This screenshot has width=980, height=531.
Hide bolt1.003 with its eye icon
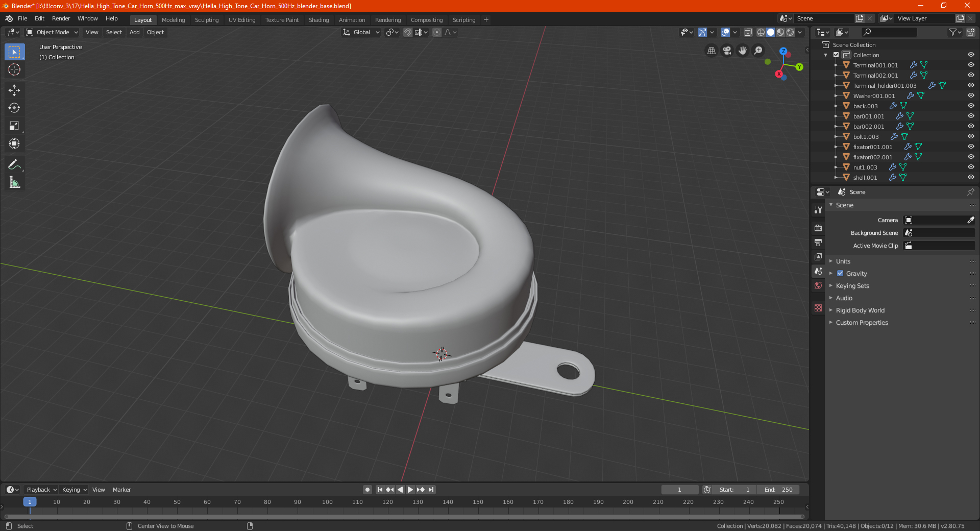point(971,136)
